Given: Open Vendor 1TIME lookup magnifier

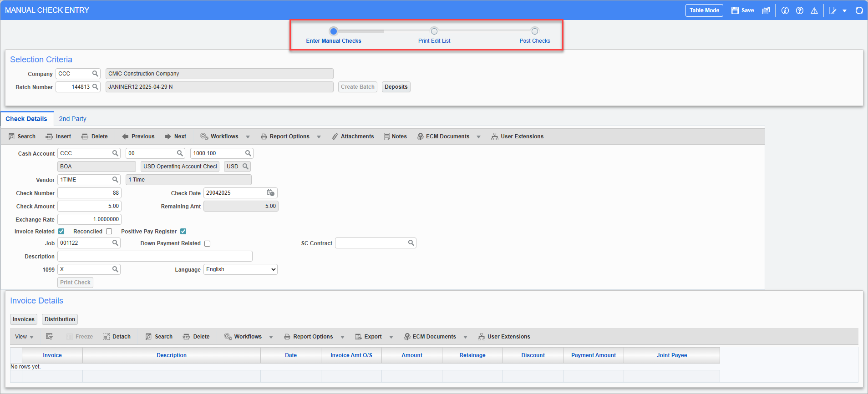Looking at the screenshot, I should pos(115,180).
